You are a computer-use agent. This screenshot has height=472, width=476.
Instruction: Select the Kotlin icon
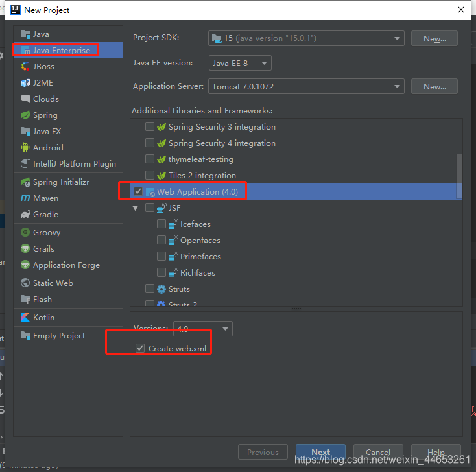25,317
